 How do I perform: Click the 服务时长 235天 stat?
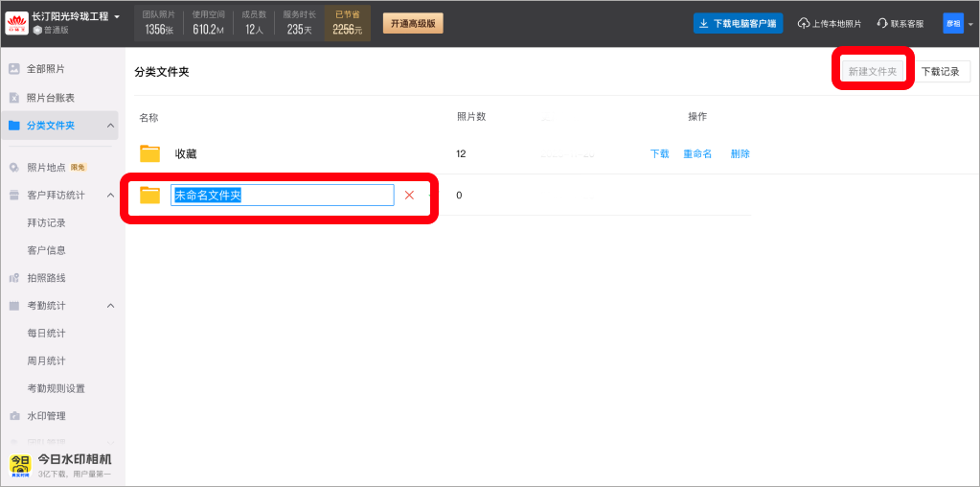pyautogui.click(x=300, y=23)
